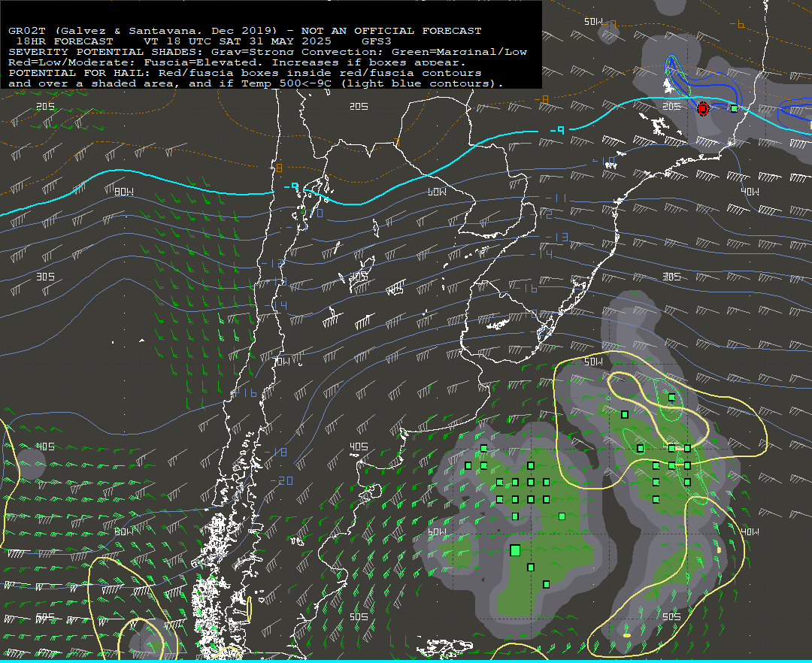This screenshot has height=663, width=812.
Task: Click '18HR FORECAST' text
Action: click(x=65, y=41)
